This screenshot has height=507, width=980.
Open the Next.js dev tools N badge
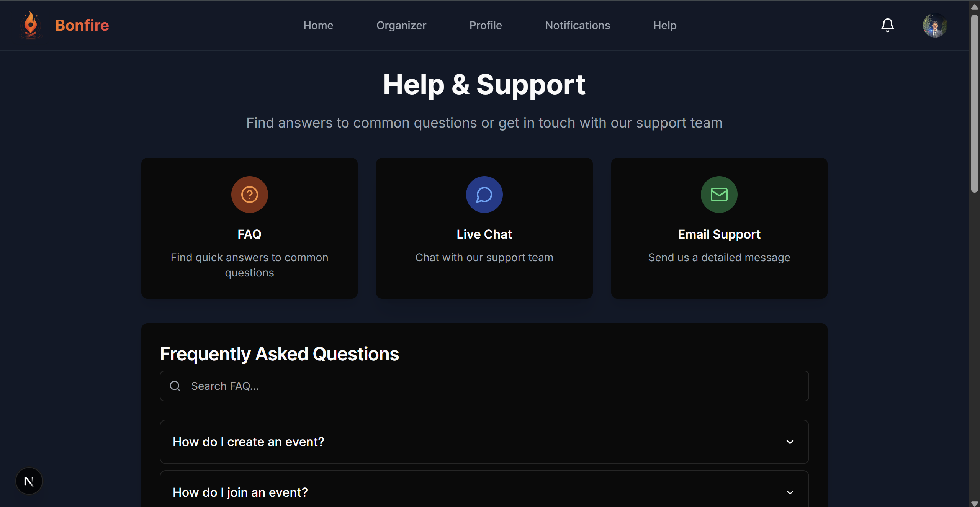click(x=29, y=481)
